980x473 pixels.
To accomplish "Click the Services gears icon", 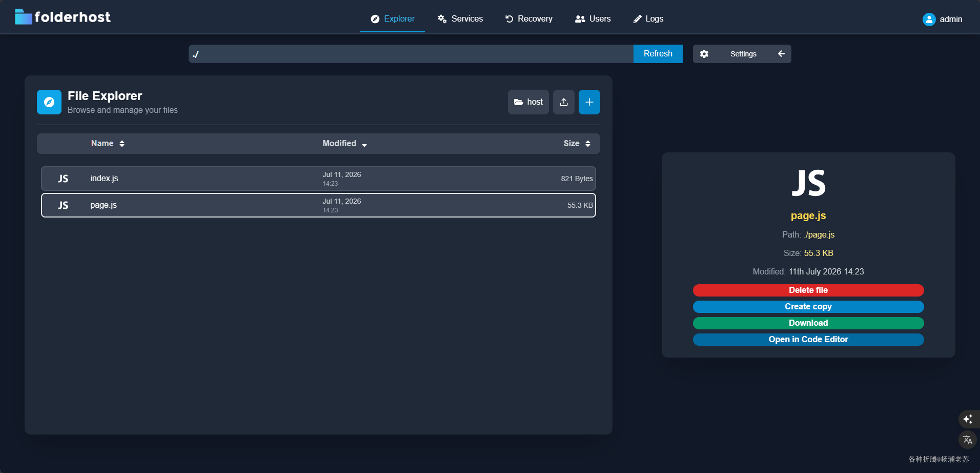I will click(x=442, y=19).
